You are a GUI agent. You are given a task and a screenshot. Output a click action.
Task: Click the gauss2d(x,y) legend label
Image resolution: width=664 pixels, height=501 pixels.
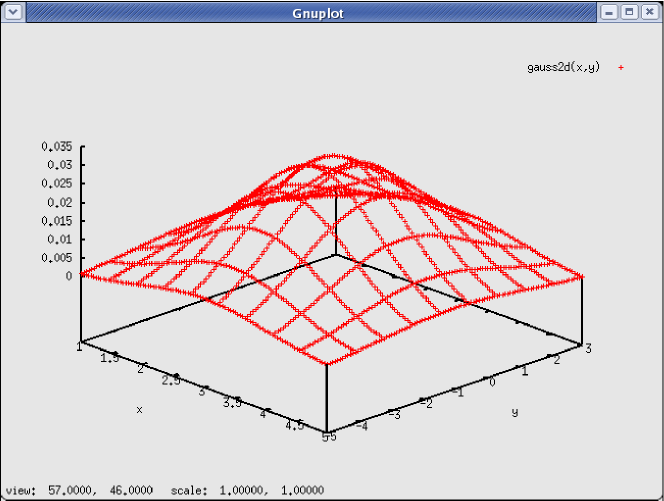coord(563,67)
